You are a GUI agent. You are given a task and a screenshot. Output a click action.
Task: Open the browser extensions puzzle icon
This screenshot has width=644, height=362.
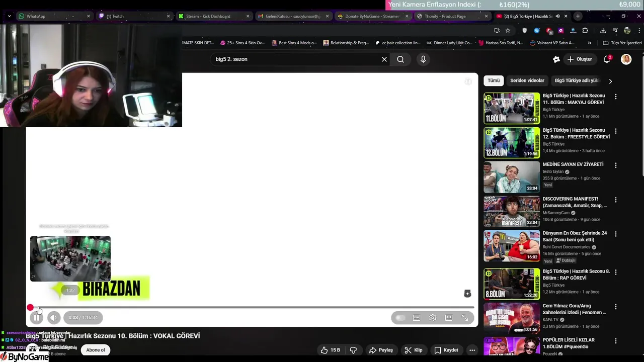point(585,31)
